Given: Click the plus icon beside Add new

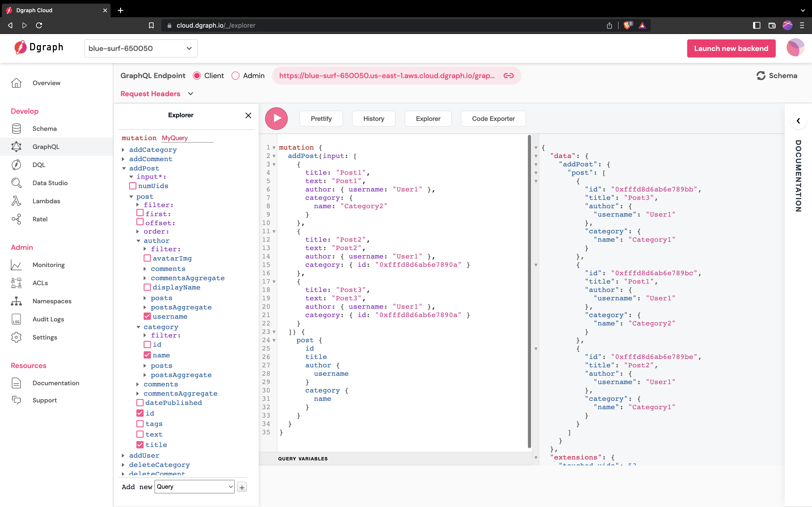Looking at the screenshot, I should coord(242,487).
